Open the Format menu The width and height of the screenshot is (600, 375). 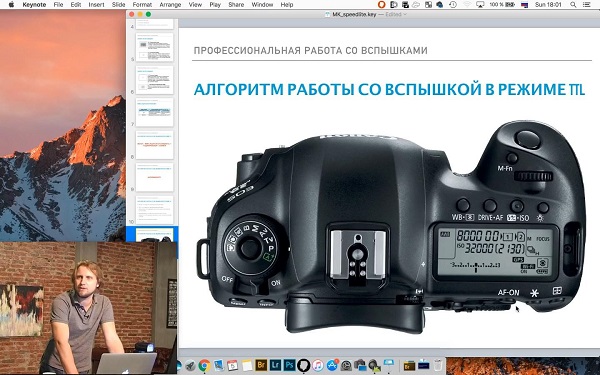point(142,5)
